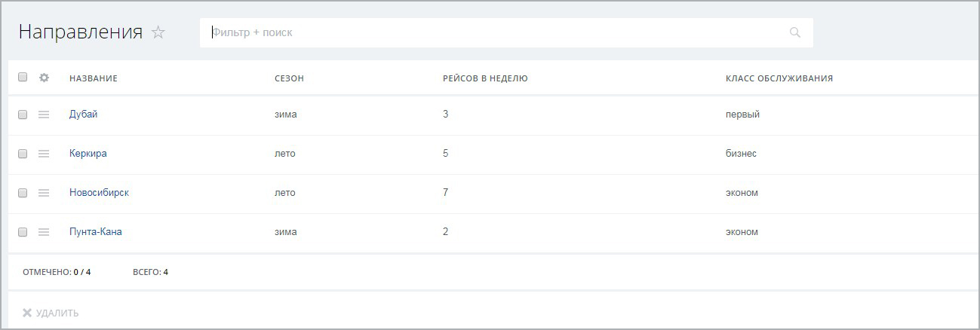Open row menu for Керкира
This screenshot has width=980, height=330.
(x=44, y=153)
